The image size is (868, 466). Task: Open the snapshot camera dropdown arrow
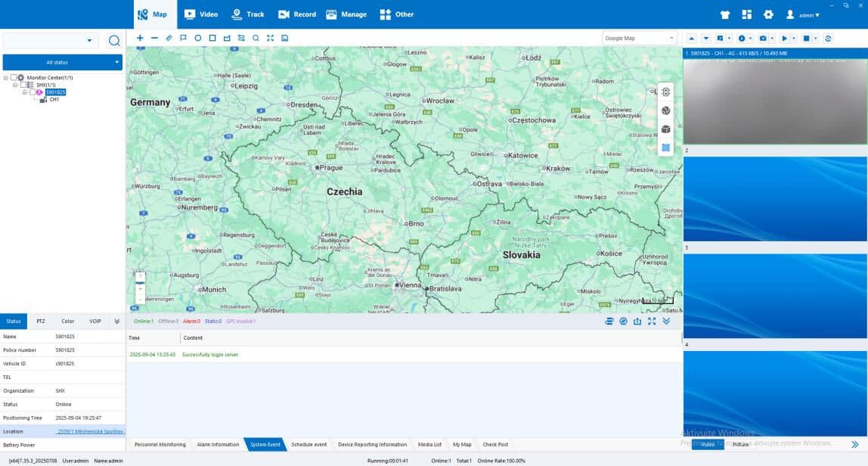[x=772, y=39]
